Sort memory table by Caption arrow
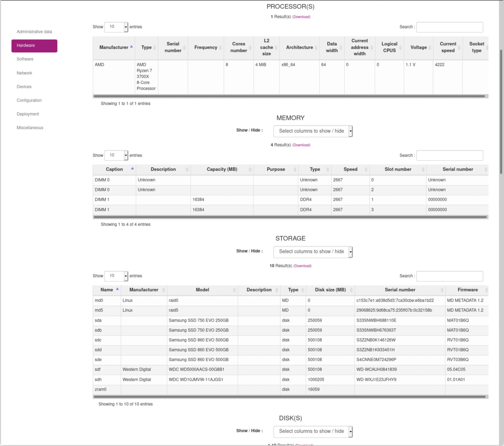The height and width of the screenshot is (446, 504). [x=132, y=169]
